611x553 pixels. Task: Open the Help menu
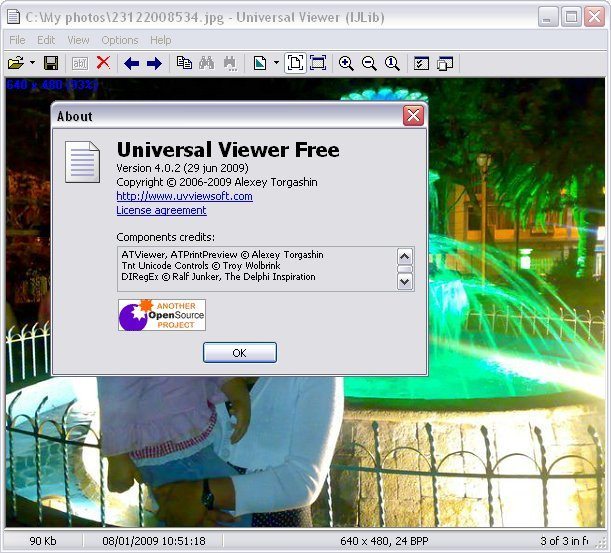[161, 40]
